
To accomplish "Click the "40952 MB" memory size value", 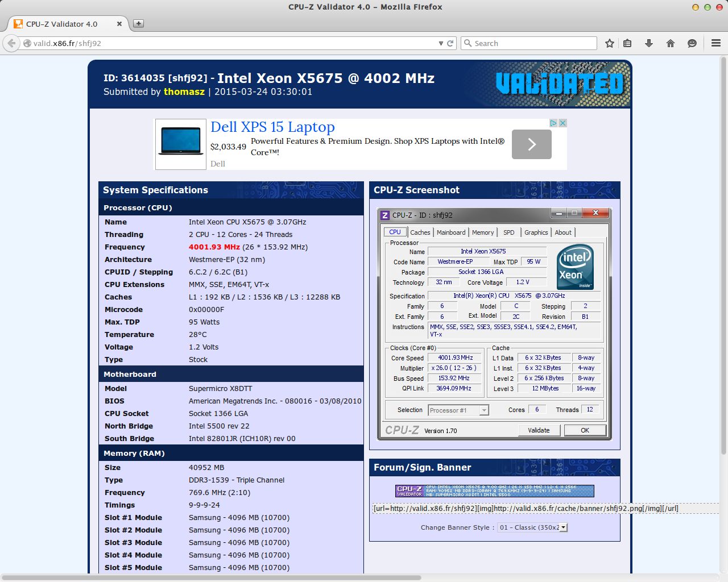I will coord(206,468).
